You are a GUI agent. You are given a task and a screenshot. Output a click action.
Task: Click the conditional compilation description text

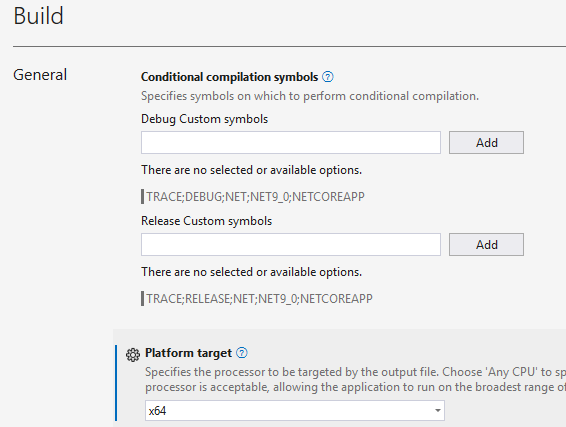point(310,96)
